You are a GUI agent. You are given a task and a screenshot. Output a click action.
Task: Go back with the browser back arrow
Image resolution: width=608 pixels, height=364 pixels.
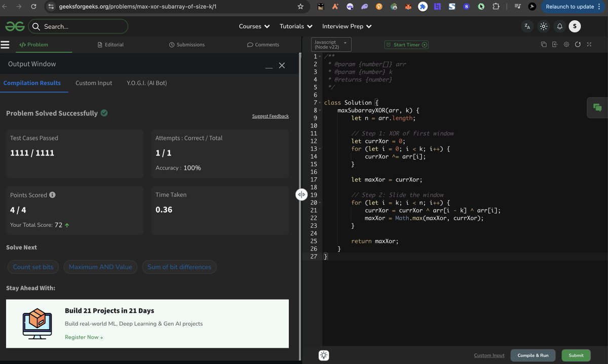(6, 7)
